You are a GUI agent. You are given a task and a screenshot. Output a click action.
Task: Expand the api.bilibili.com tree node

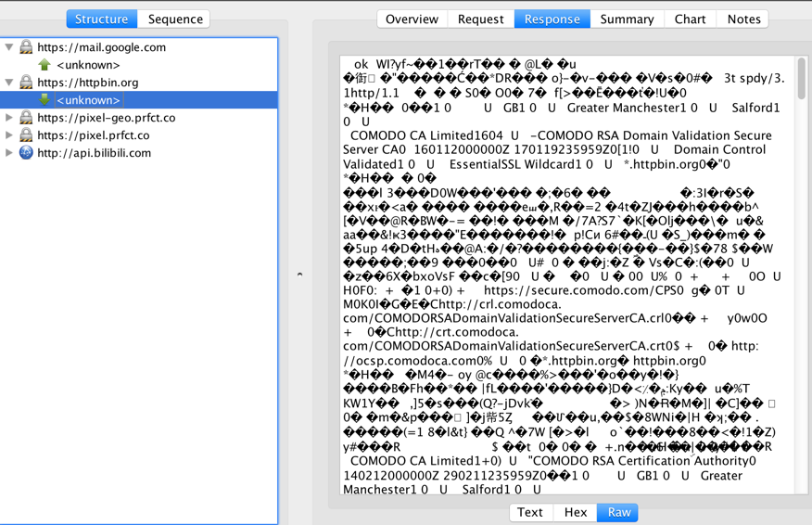tap(9, 153)
